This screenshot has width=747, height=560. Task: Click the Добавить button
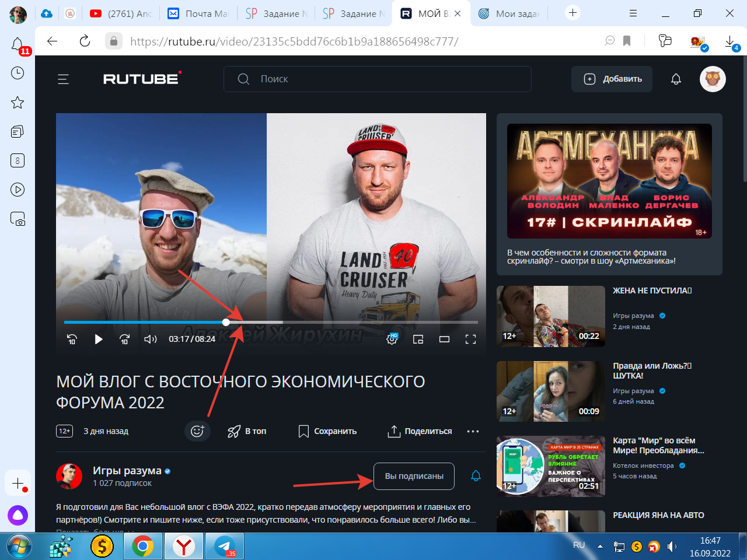(x=612, y=79)
